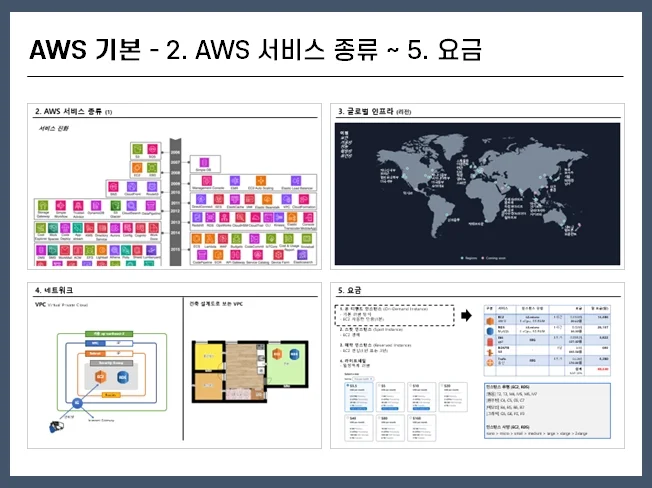The width and height of the screenshot is (652, 488).
Task: Select the Redshift service icon
Action: coord(197,217)
